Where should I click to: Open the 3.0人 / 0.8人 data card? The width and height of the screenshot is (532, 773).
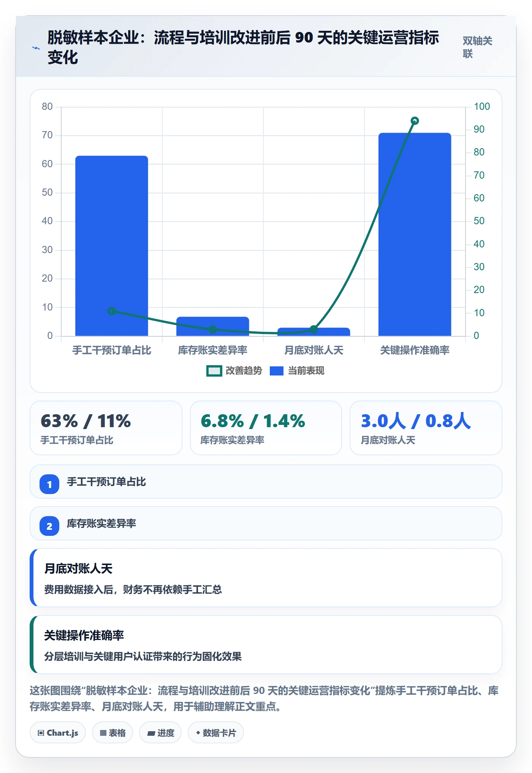(x=426, y=428)
